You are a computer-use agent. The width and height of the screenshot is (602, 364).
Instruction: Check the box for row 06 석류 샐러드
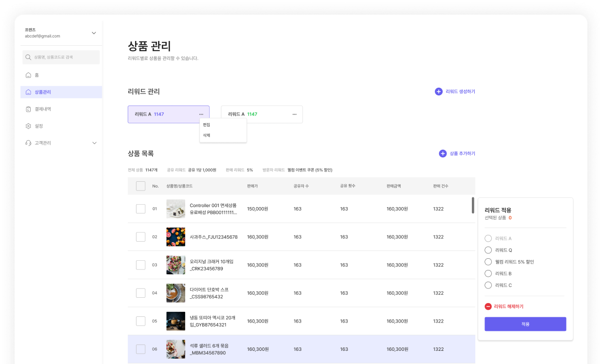141,349
